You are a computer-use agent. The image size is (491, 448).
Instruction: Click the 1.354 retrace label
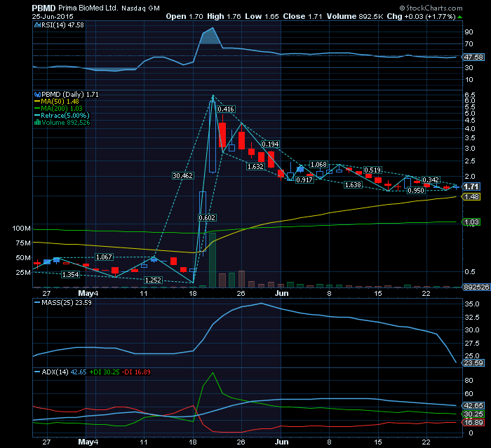point(70,275)
